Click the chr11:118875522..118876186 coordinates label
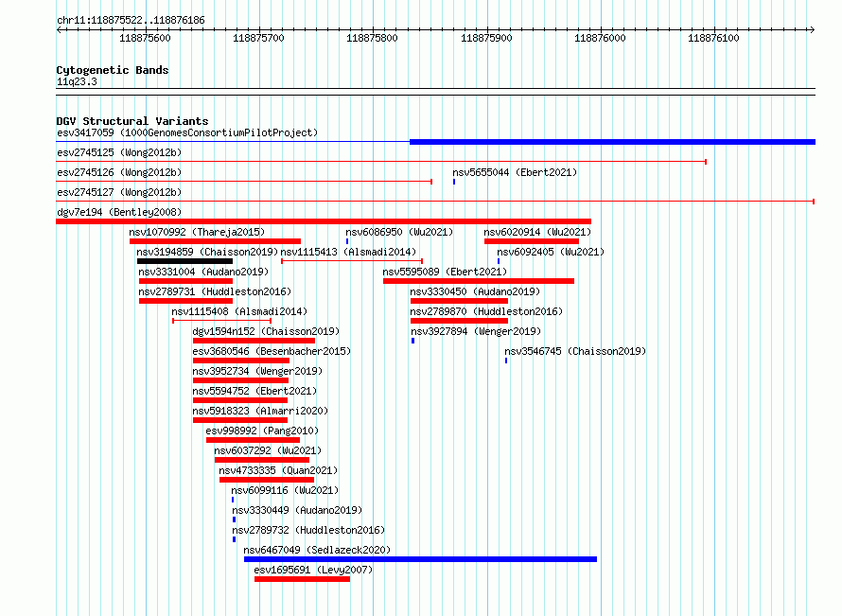The height and width of the screenshot is (616, 842). click(131, 21)
